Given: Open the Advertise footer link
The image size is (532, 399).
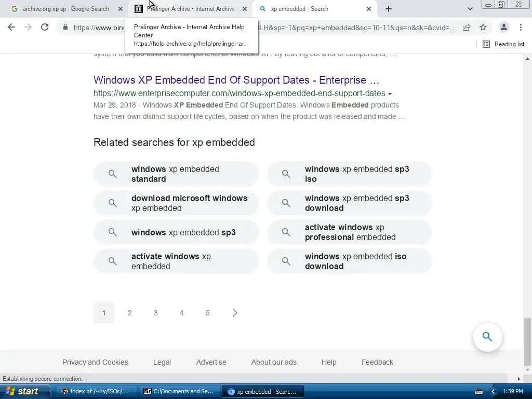Looking at the screenshot, I should 211,362.
